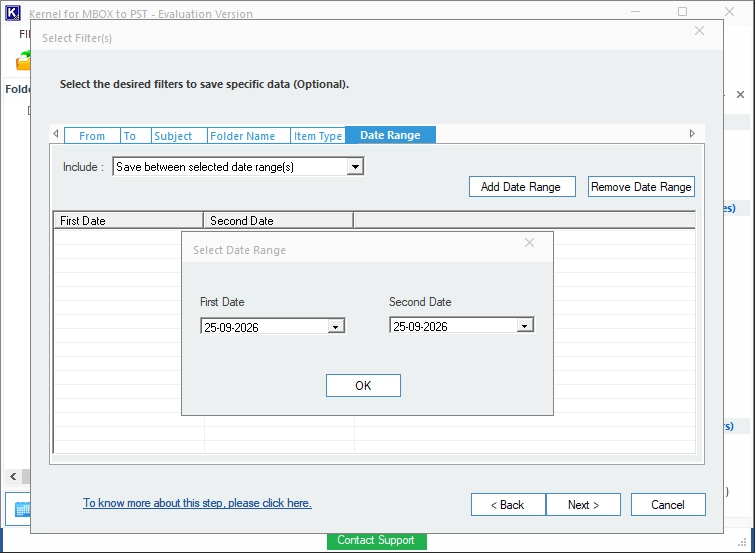The image size is (755, 553).
Task: Click the Second Date column header
Action: (x=278, y=221)
